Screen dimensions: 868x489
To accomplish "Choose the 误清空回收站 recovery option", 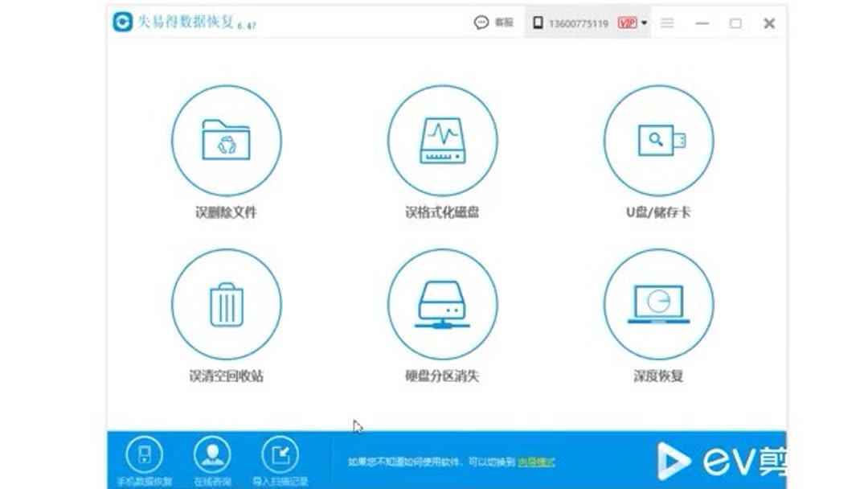I will 226,303.
